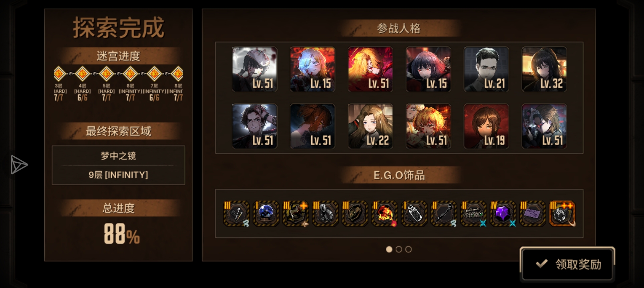Click the 梦中之镜 final area box
The width and height of the screenshot is (644, 288).
(x=118, y=165)
